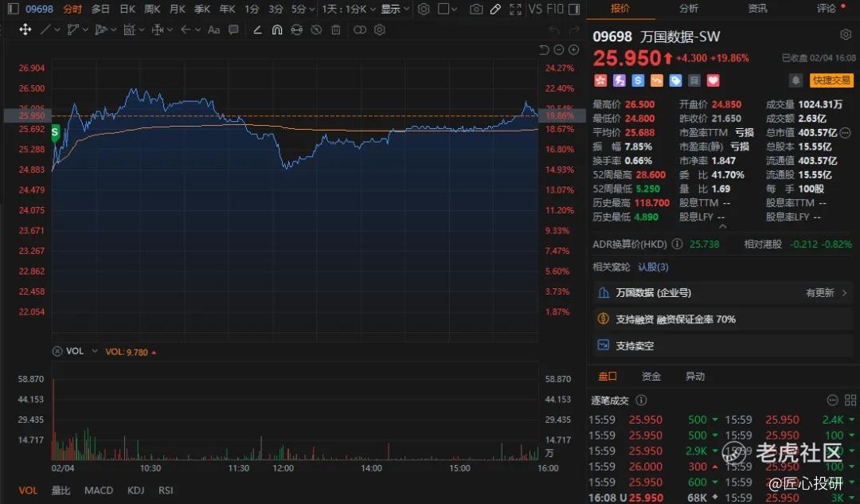Screen dimensions: 860x504
Task: Select the move crosshair tool
Action: pos(25,29)
